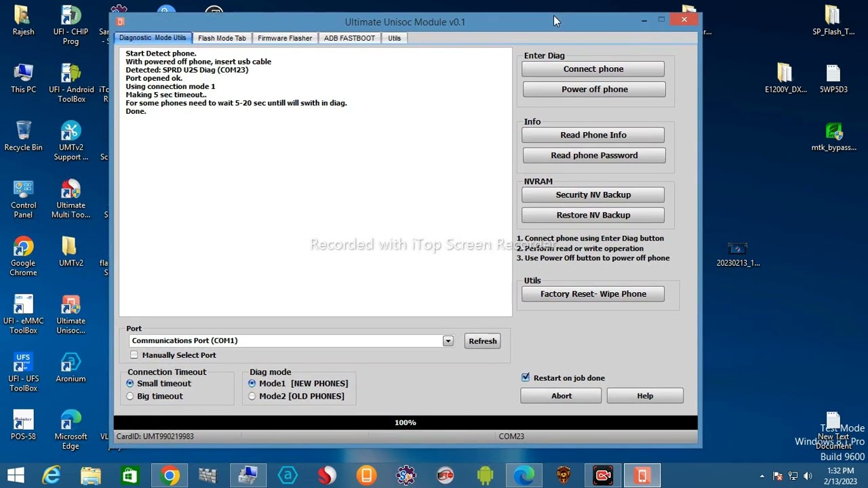Click COM23 in the status bar
The image size is (868, 488).
click(511, 436)
